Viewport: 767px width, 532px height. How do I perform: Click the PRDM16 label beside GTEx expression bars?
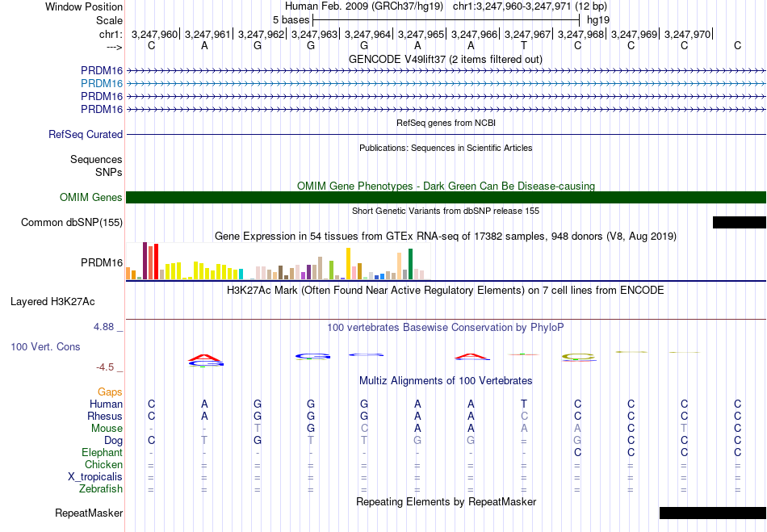point(102,262)
